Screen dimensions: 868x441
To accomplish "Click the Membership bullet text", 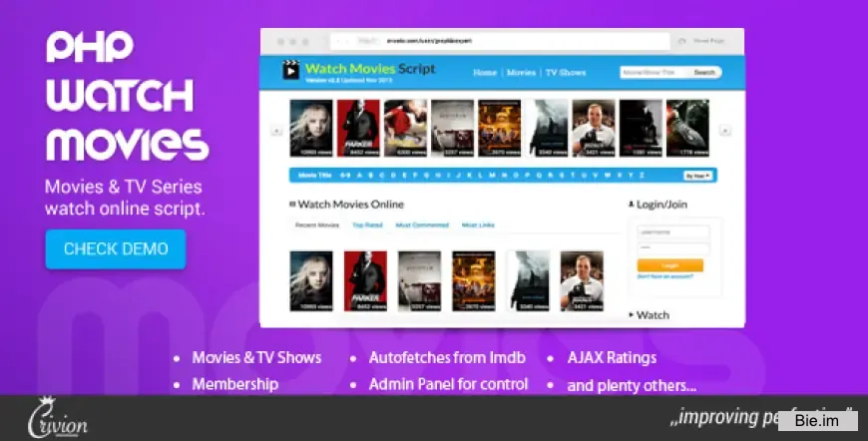I will [x=235, y=384].
